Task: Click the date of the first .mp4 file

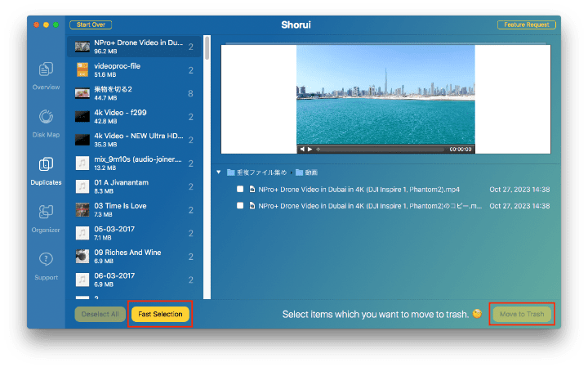Action: click(519, 190)
